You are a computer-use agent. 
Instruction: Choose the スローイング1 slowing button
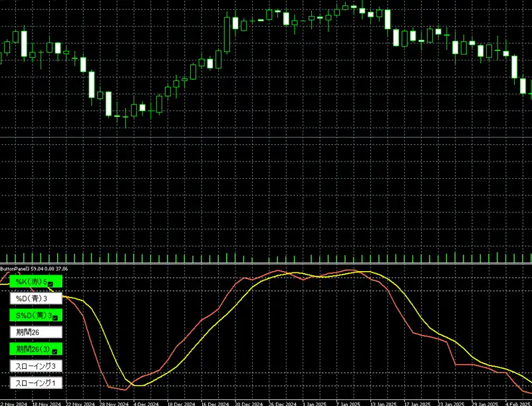click(35, 383)
